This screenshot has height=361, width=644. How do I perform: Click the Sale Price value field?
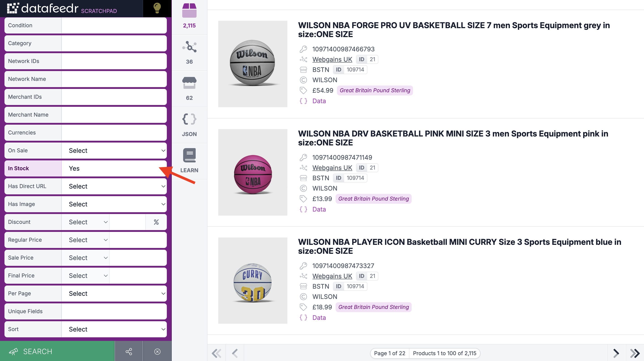coord(138,258)
